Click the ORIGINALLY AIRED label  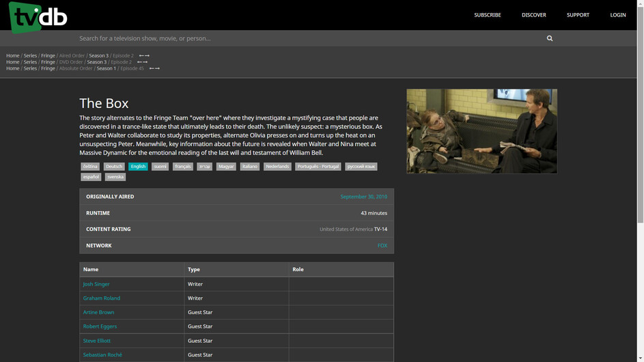(110, 197)
